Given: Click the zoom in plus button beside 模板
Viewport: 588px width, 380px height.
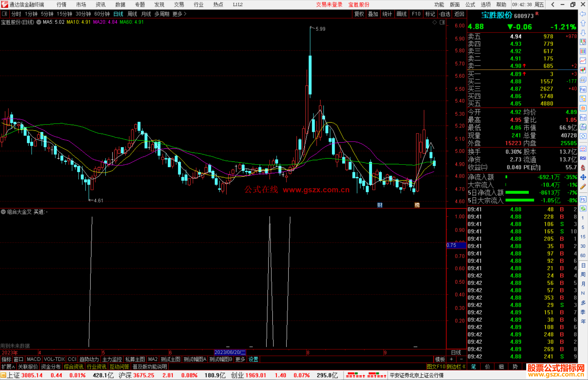Looking at the screenshot, I should pos(451,359).
